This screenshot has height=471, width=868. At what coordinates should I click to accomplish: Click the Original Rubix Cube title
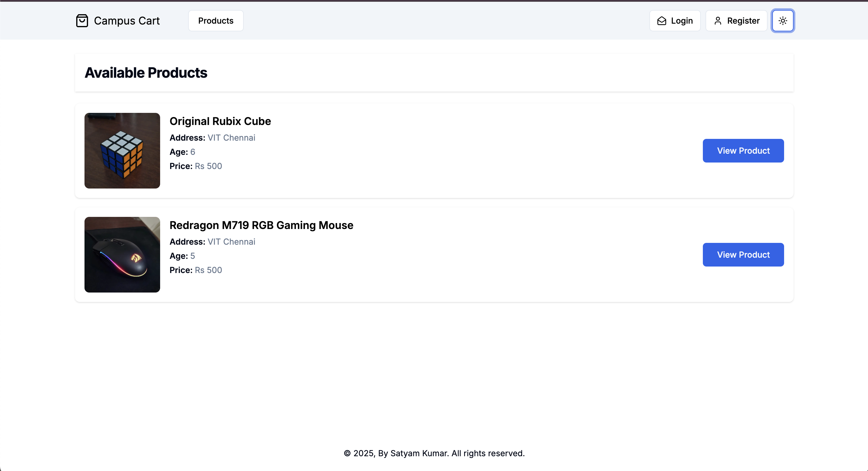[x=220, y=121]
